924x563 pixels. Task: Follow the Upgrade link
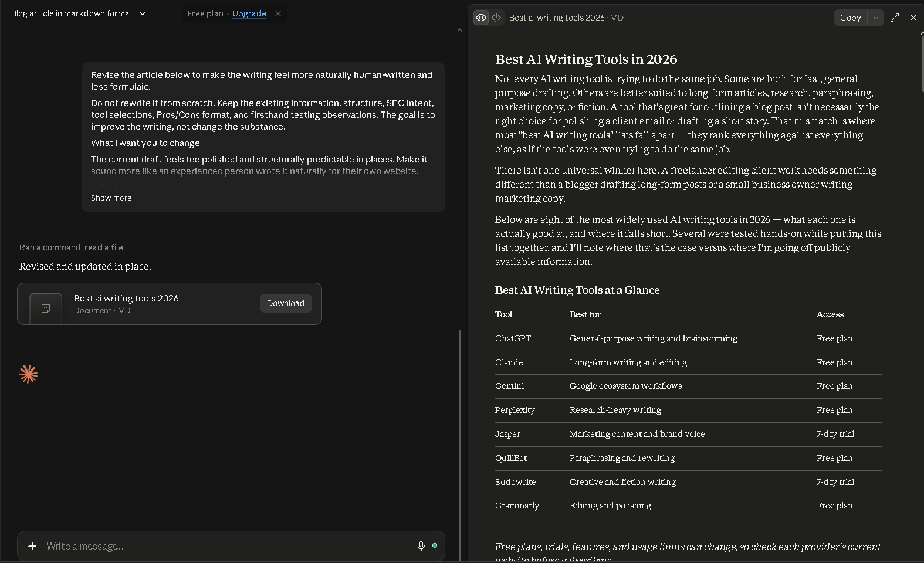click(x=249, y=13)
